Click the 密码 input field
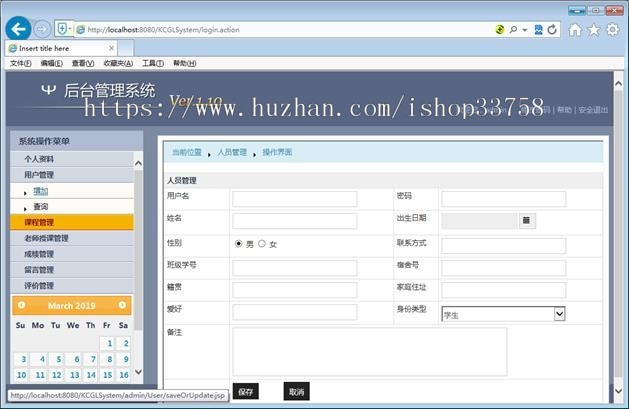 pyautogui.click(x=503, y=199)
